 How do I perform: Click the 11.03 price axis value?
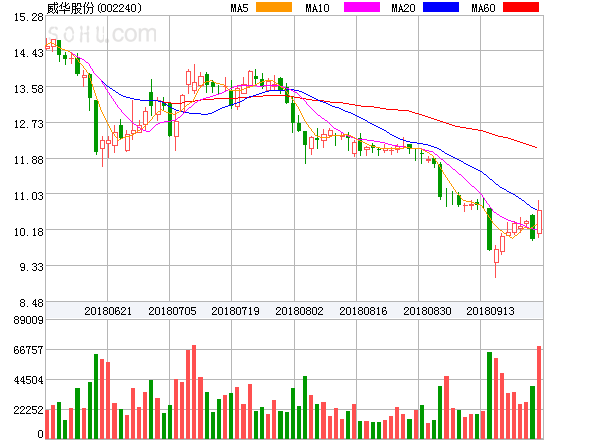(29, 196)
